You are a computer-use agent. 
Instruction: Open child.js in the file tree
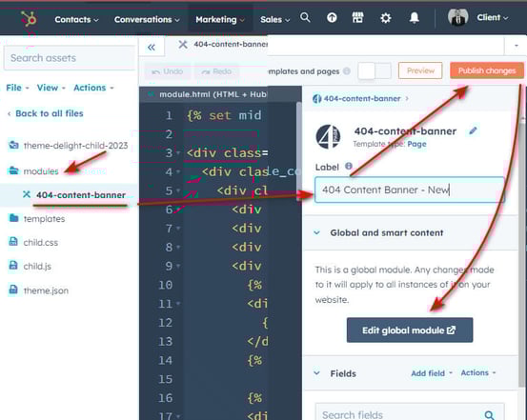coord(37,266)
